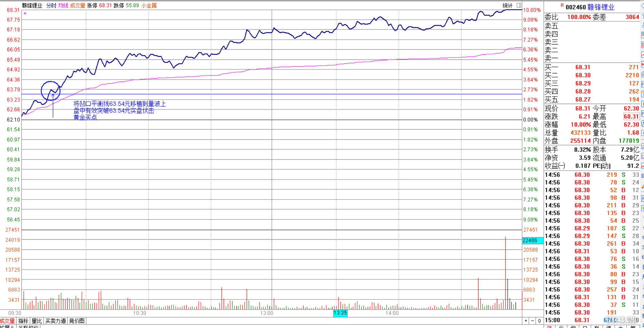The width and height of the screenshot is (644, 328).
Task: Click the 卖五 ask row label
Action: (x=551, y=26)
